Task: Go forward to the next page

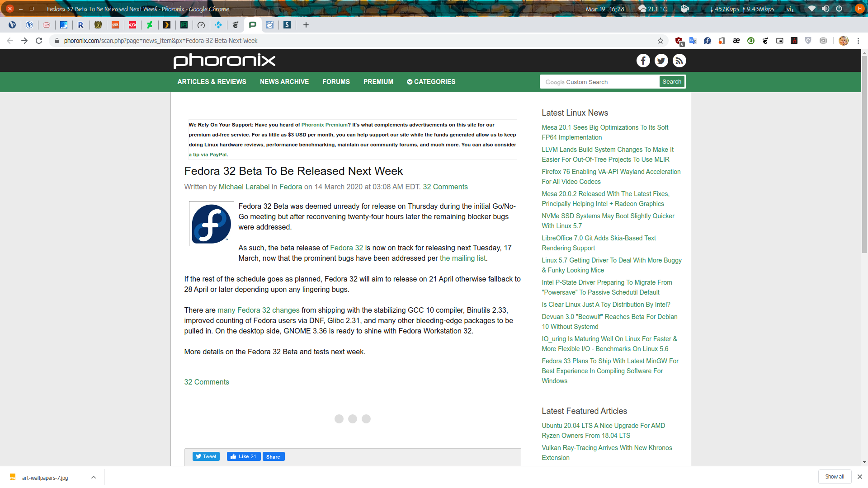Action: [x=24, y=41]
